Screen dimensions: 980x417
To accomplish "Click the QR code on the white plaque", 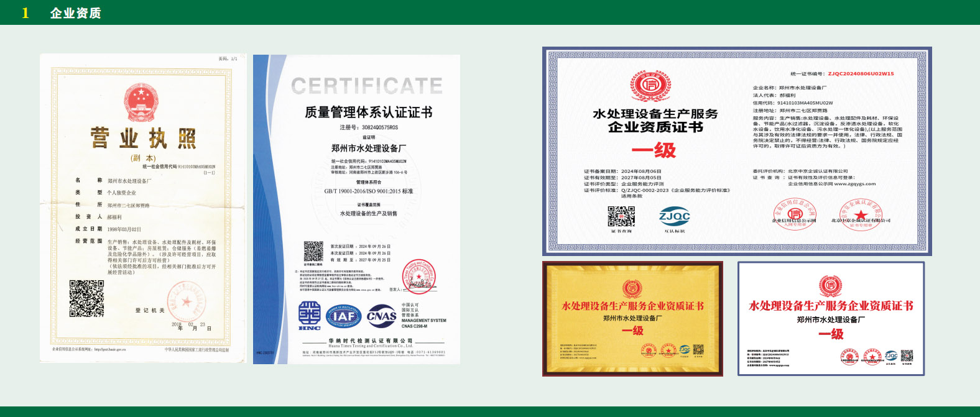I will [x=907, y=355].
